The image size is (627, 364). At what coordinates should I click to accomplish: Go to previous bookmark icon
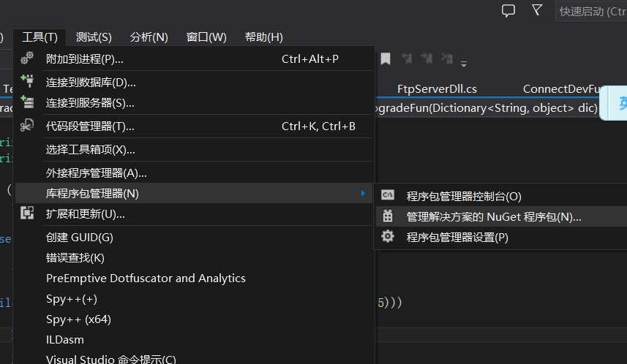[x=407, y=58]
